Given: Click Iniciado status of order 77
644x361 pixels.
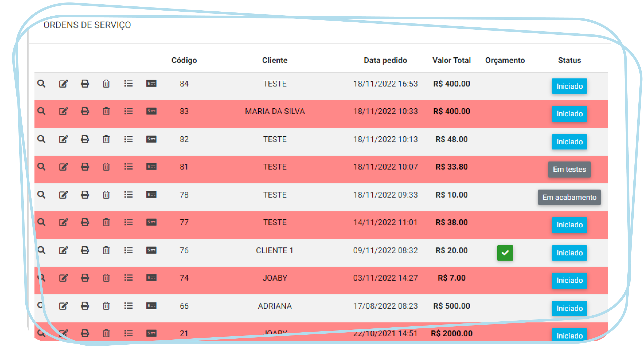Looking at the screenshot, I should click(x=569, y=225).
